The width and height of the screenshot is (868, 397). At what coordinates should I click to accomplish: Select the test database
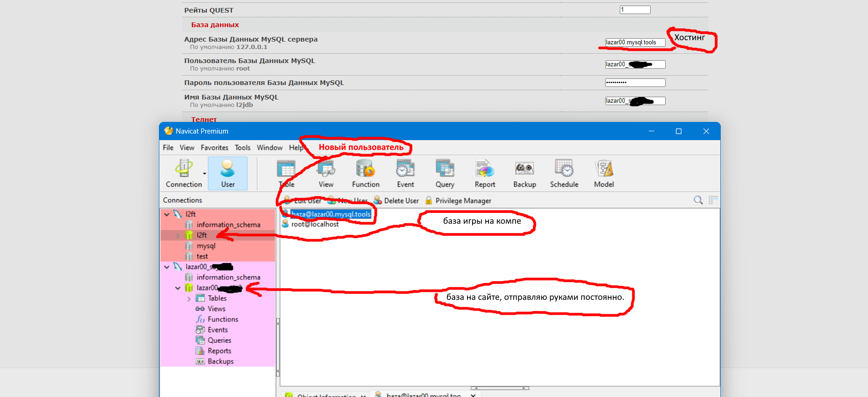[202, 256]
